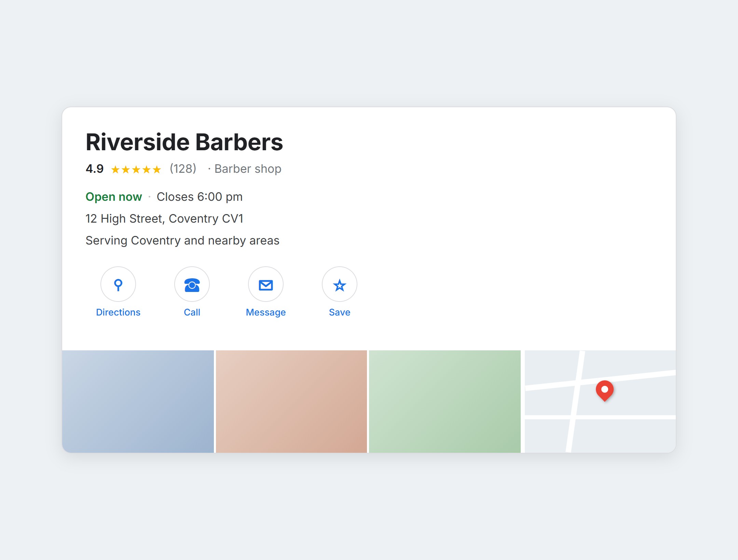Screen dimensions: 738x560
Task: Open the pink photo thumbnail
Action: pos(291,402)
